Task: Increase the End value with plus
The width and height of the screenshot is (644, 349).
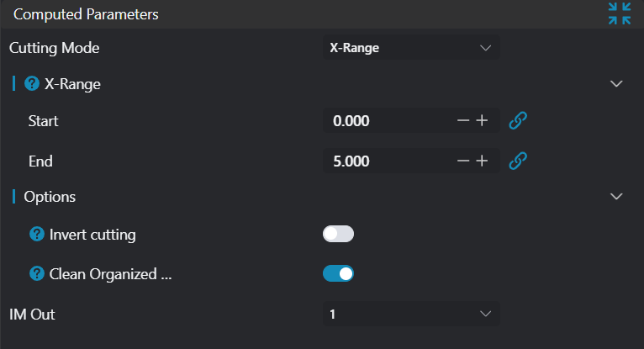Action: click(x=482, y=160)
